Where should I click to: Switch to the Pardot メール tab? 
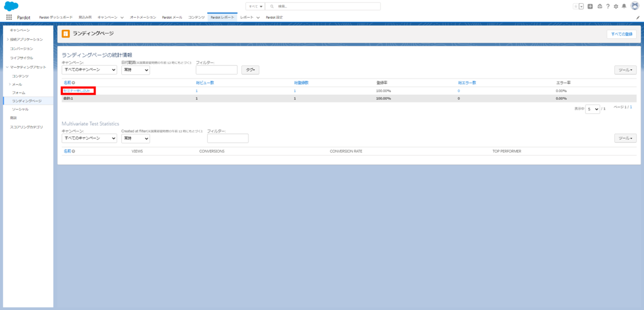pyautogui.click(x=172, y=17)
